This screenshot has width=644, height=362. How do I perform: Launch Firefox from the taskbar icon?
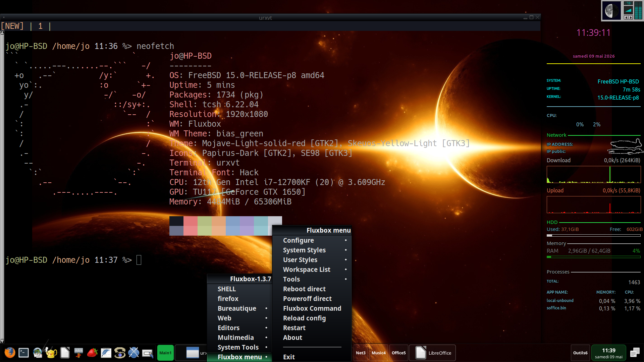click(x=10, y=353)
